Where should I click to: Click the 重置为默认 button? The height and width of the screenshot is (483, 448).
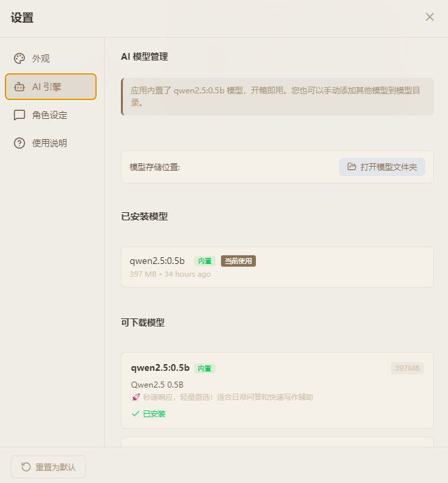[x=48, y=467]
